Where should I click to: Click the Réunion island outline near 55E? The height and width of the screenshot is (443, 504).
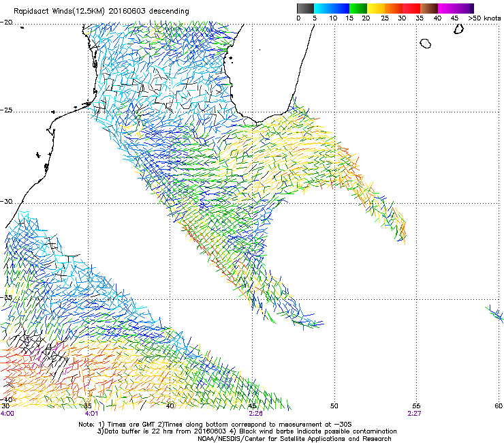[x=426, y=44]
